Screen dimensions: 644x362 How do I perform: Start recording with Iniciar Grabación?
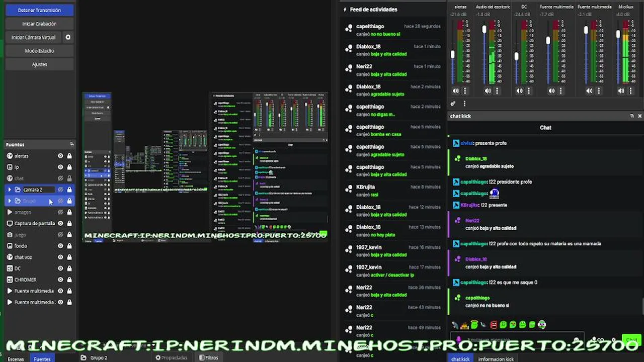pyautogui.click(x=39, y=24)
